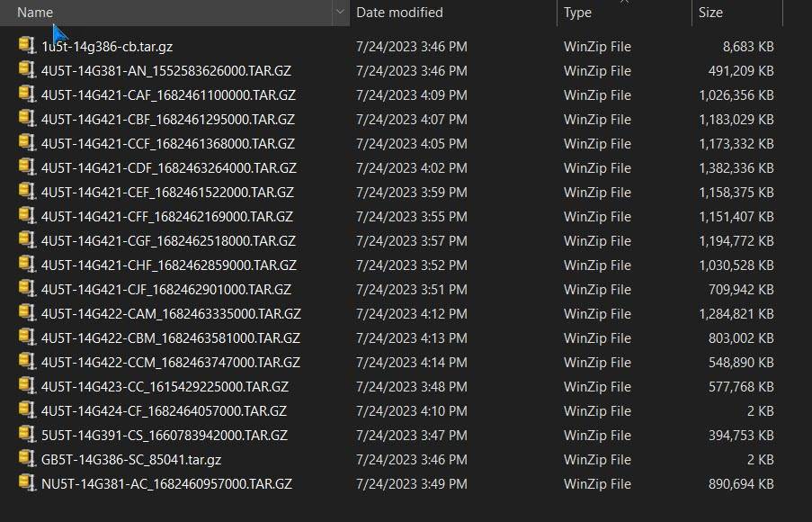Sort files by the Type column header
The height and width of the screenshot is (522, 812).
click(x=577, y=13)
